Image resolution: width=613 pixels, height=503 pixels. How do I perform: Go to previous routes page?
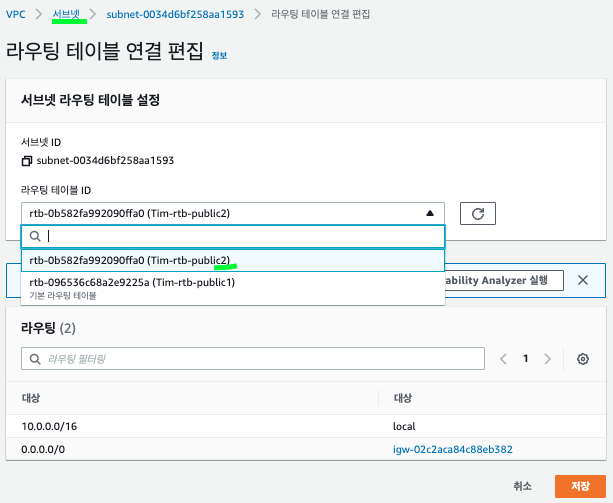[504, 359]
